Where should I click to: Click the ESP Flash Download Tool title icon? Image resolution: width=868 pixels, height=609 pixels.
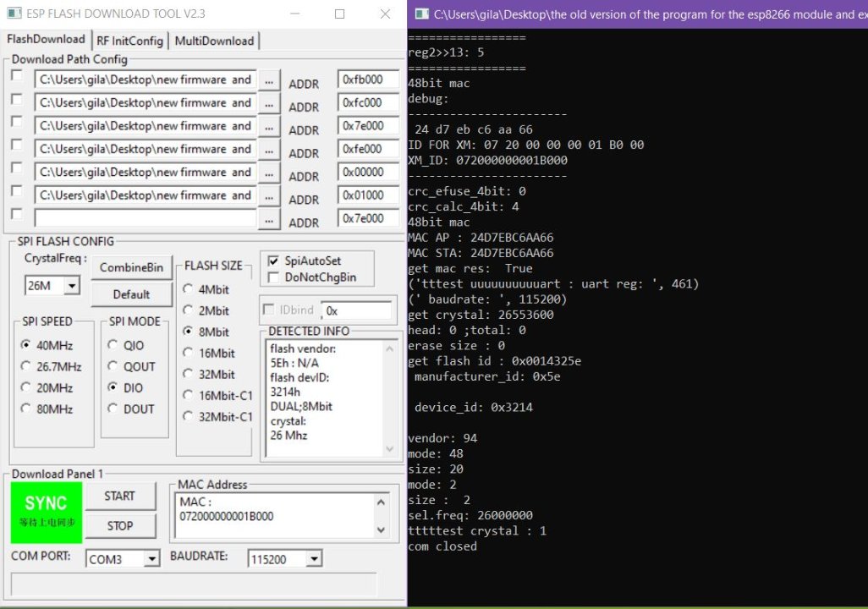15,14
